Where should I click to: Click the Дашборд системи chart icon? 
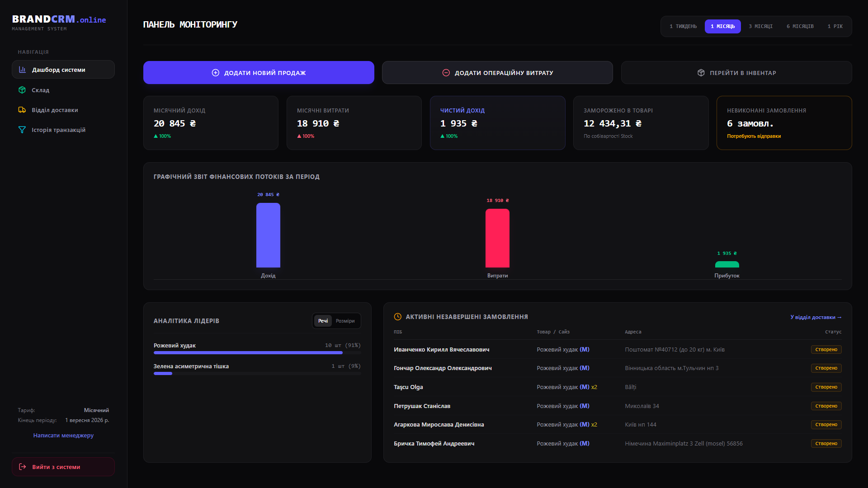click(22, 70)
